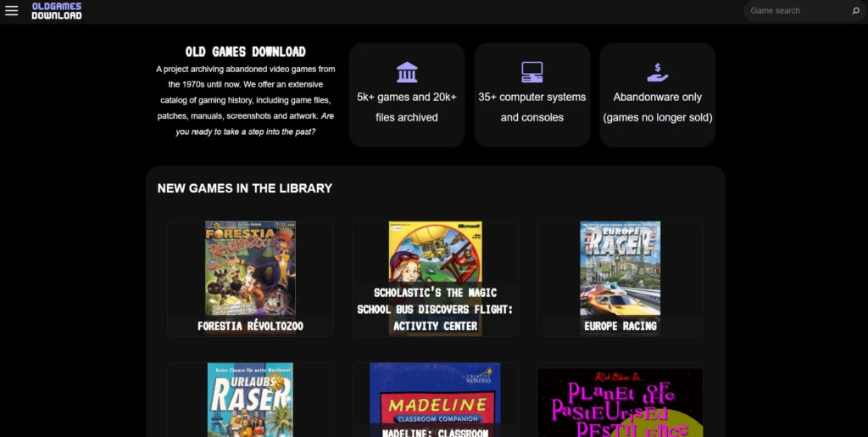The width and height of the screenshot is (868, 437).
Task: Click the computer system icon
Action: [x=532, y=72]
